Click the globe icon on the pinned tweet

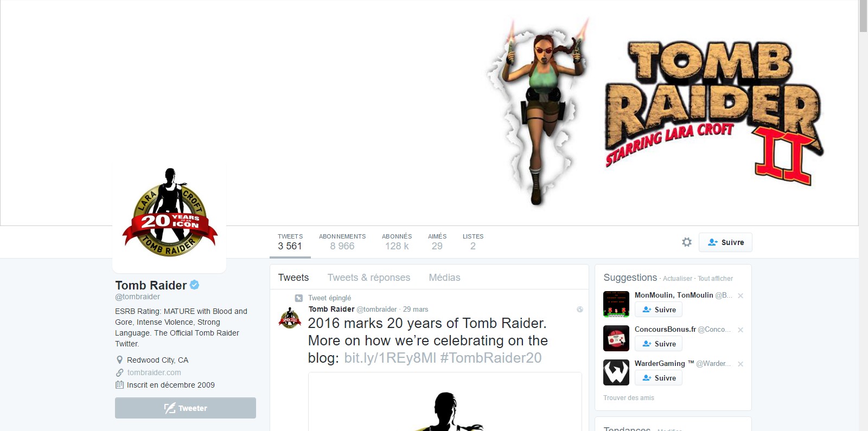(x=580, y=310)
